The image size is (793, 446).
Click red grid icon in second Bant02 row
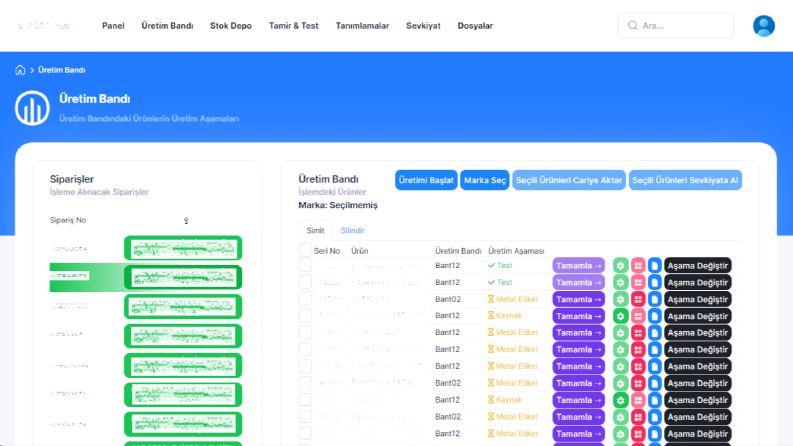pos(638,383)
